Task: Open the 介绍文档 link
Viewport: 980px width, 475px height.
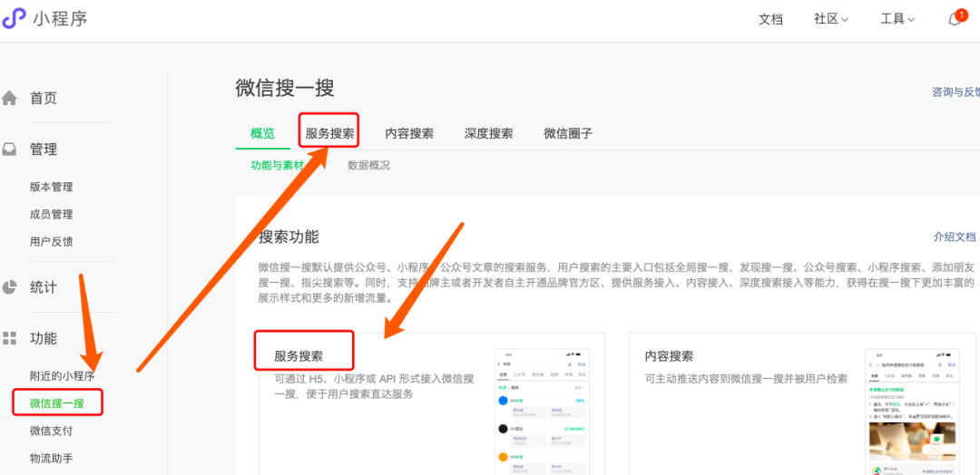Action: click(955, 237)
